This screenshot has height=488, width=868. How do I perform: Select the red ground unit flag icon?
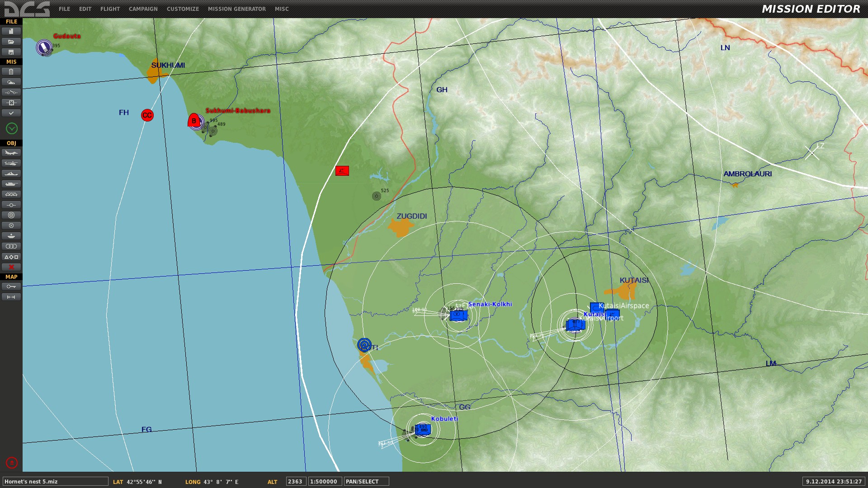tap(342, 171)
